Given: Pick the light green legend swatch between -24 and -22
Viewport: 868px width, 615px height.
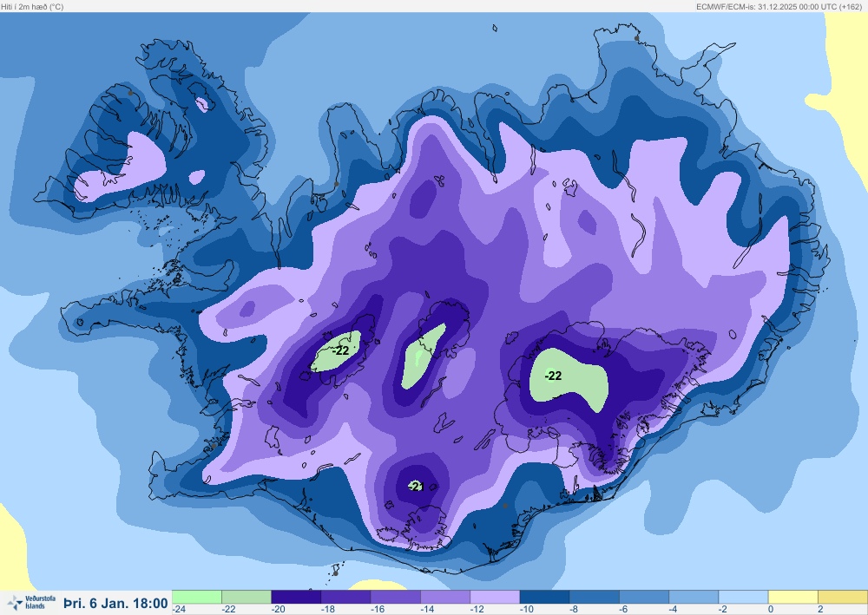Looking at the screenshot, I should 197,597.
